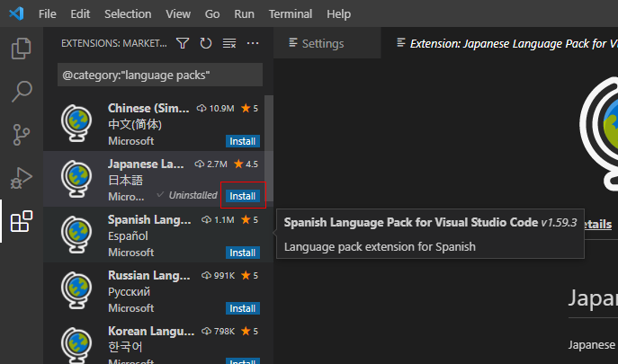Switch to the Settings tab
The width and height of the screenshot is (618, 364).
point(327,43)
